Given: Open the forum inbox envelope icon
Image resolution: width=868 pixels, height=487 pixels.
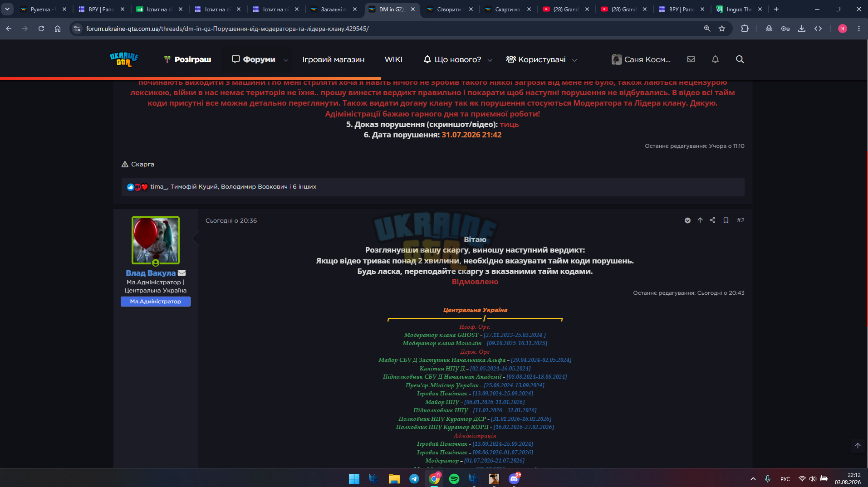Looking at the screenshot, I should [691, 59].
